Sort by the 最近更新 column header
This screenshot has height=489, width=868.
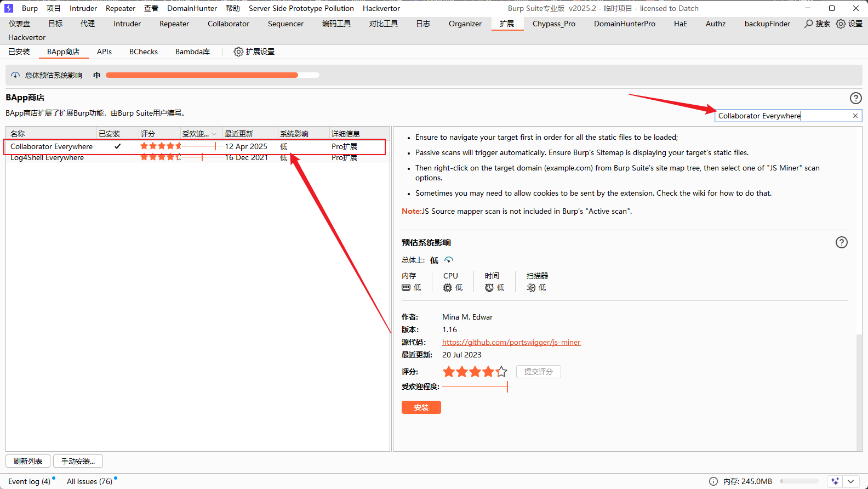[250, 134]
